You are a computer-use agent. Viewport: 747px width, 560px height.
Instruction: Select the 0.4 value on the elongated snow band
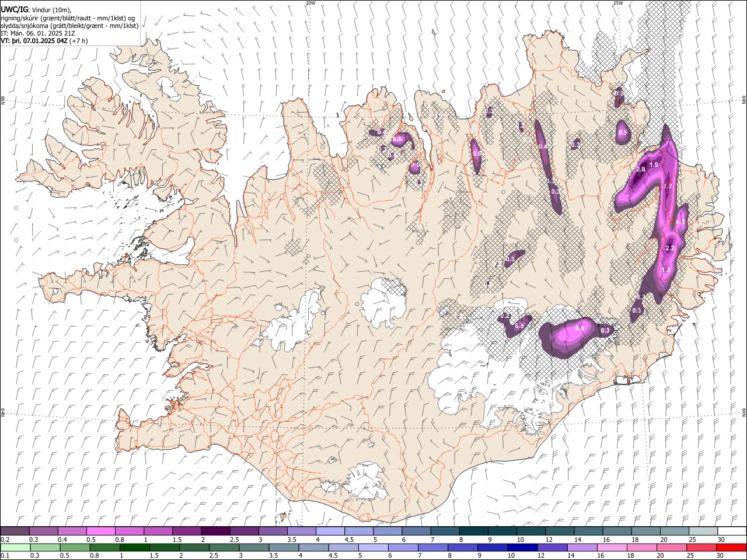pyautogui.click(x=543, y=146)
